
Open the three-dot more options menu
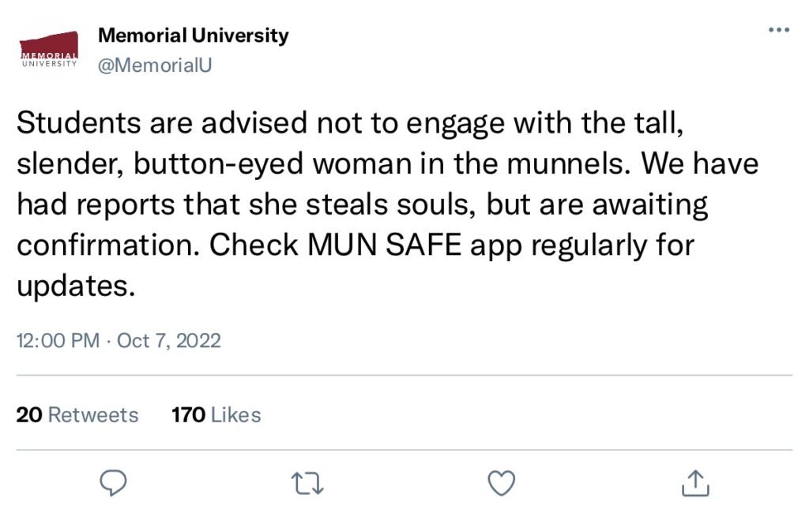[778, 30]
